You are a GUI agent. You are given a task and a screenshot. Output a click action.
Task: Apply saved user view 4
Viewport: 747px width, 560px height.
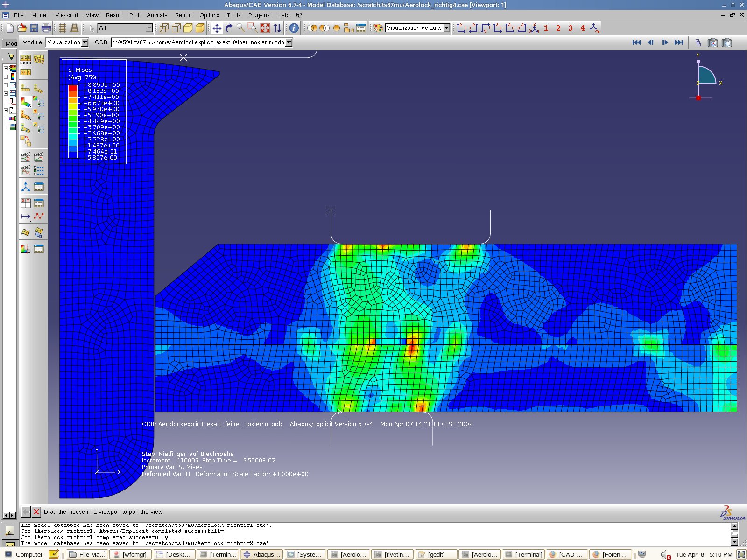(x=582, y=28)
